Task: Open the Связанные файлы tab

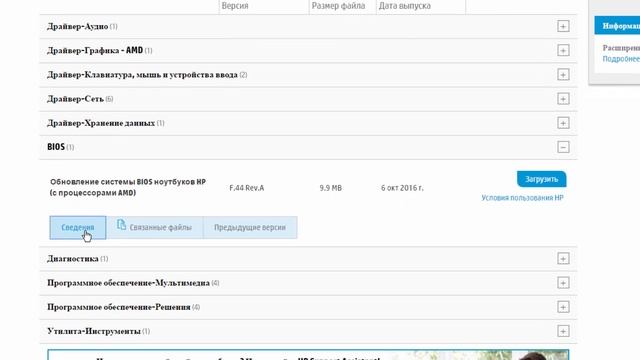Action: click(x=155, y=227)
